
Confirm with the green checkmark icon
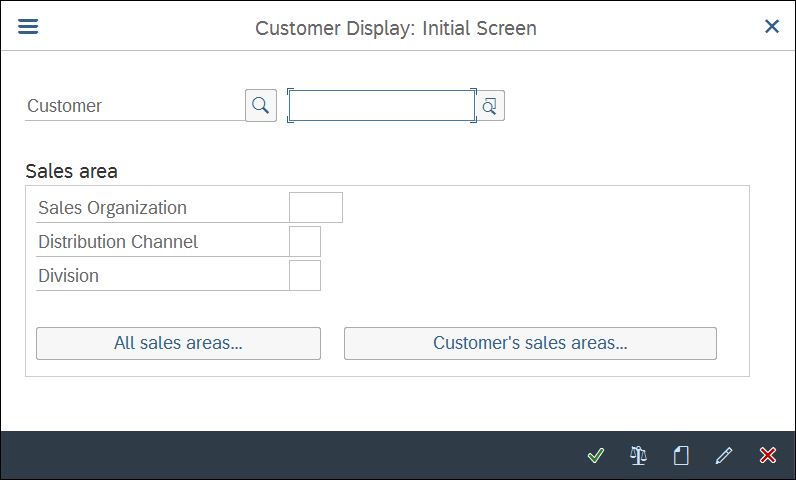point(595,455)
